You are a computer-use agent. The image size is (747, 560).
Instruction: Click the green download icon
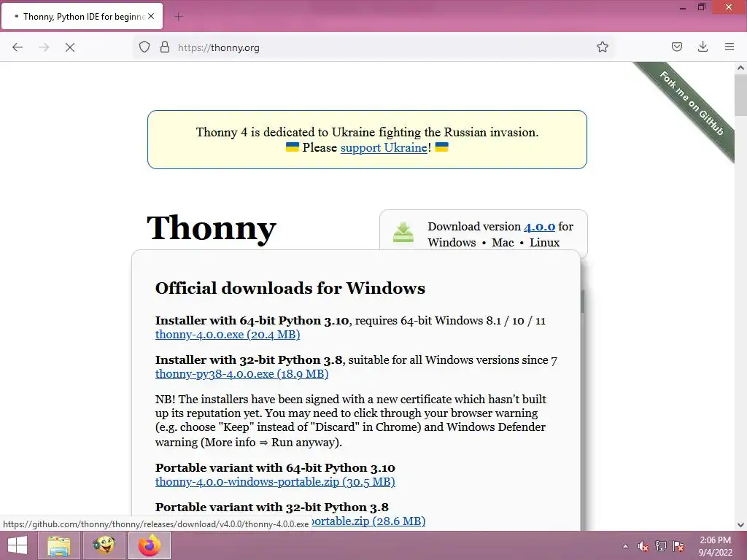coord(403,232)
